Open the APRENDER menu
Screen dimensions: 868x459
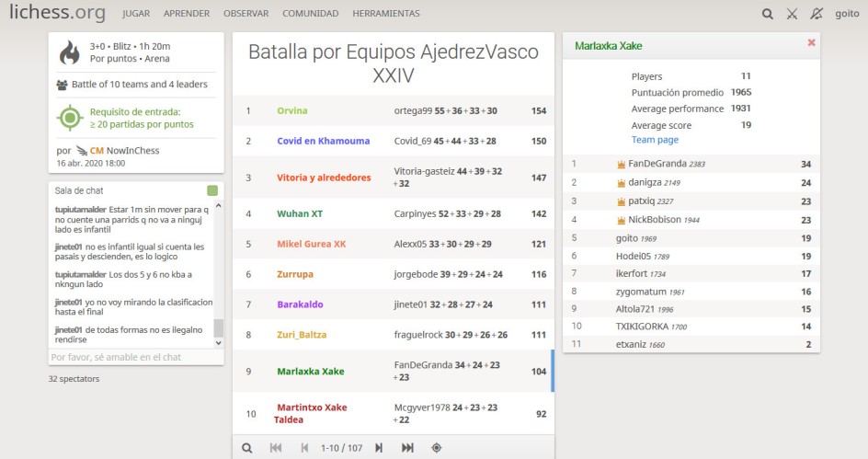(187, 14)
